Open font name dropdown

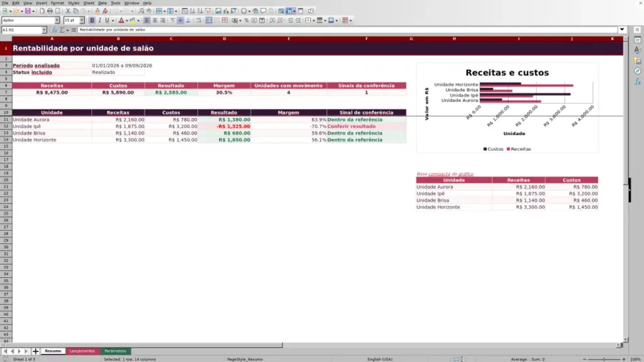point(57,20)
